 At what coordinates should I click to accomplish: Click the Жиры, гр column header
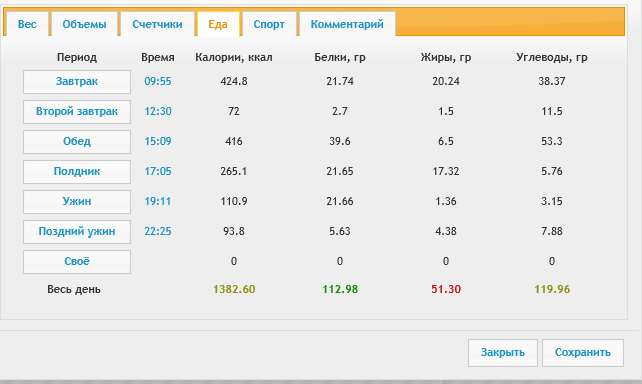click(446, 57)
